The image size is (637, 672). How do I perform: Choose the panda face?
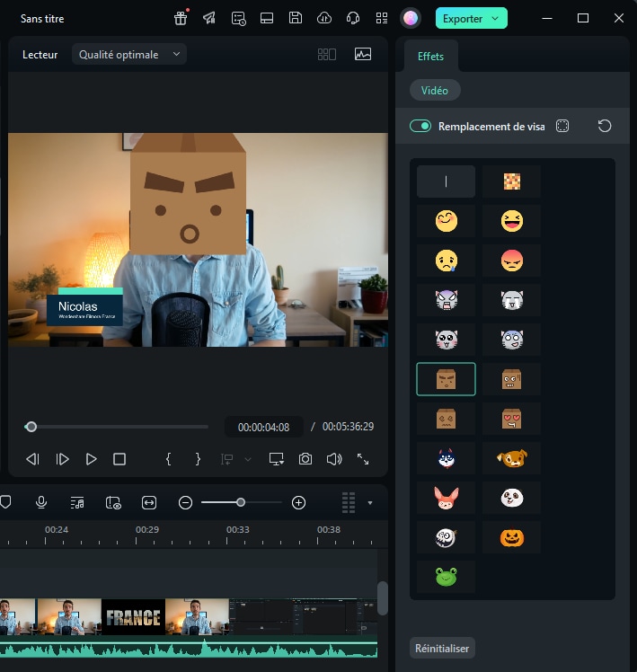point(512,498)
